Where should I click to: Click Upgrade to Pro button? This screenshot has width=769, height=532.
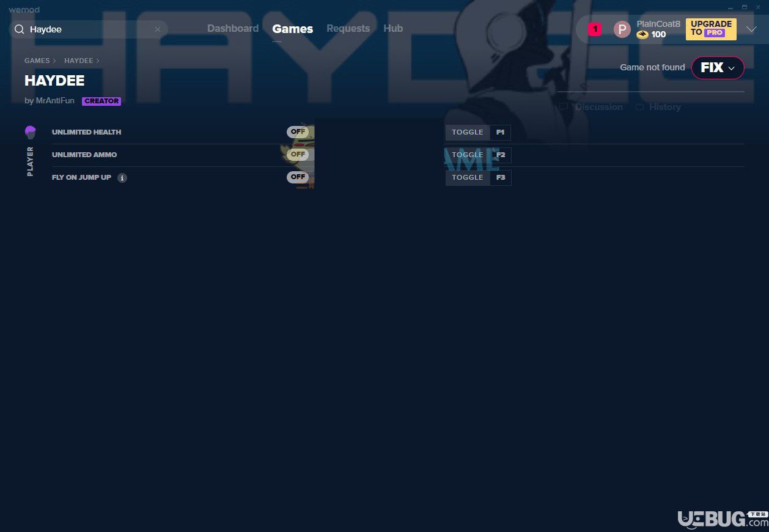[x=711, y=29]
